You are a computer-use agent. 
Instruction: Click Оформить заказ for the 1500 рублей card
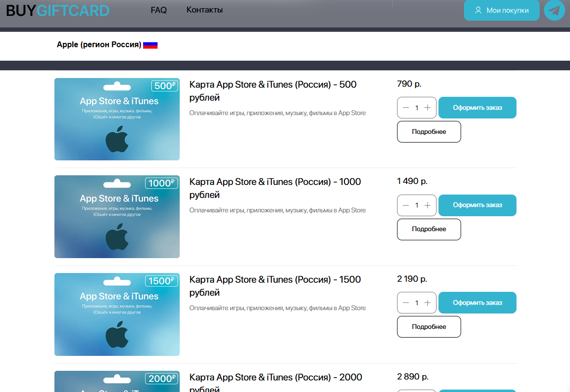coord(477,302)
